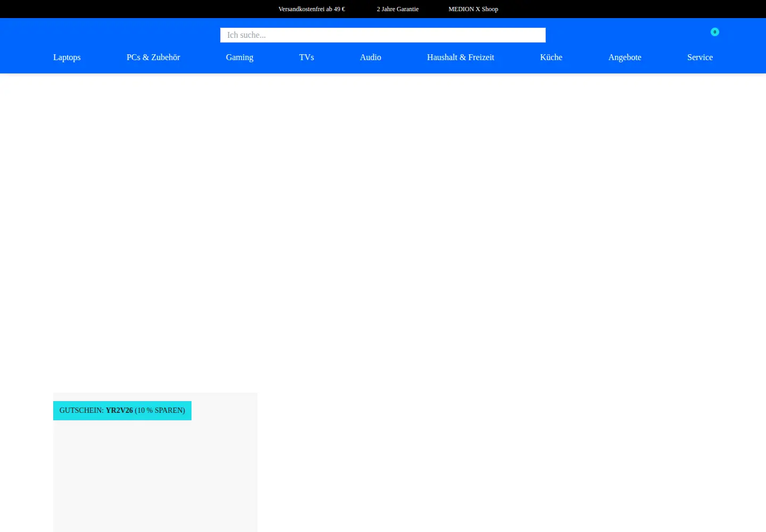Click the Gutschein YR2V26 coupon badge

point(122,411)
